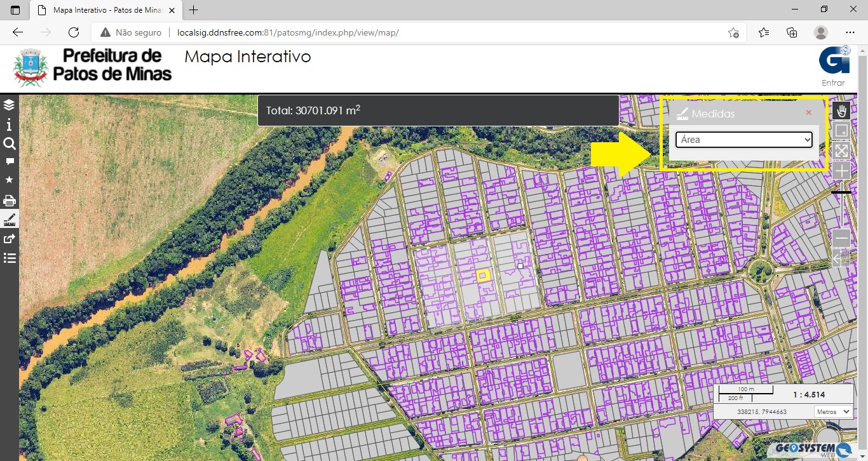Click the print map icon
The image size is (868, 461).
(9, 201)
